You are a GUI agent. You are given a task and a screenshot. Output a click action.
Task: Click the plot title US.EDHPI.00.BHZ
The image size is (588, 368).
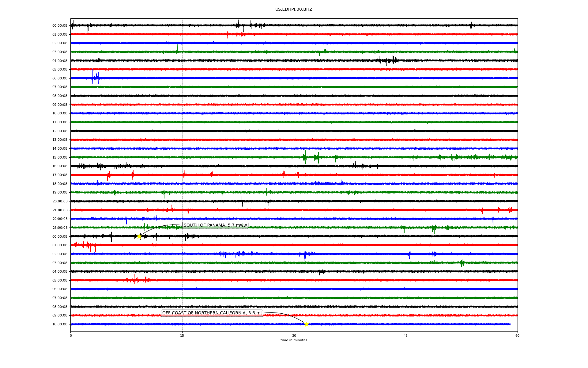pos(294,10)
